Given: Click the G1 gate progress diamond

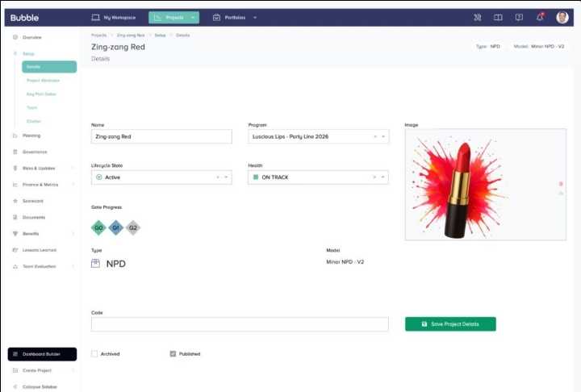Looking at the screenshot, I should pos(115,227).
